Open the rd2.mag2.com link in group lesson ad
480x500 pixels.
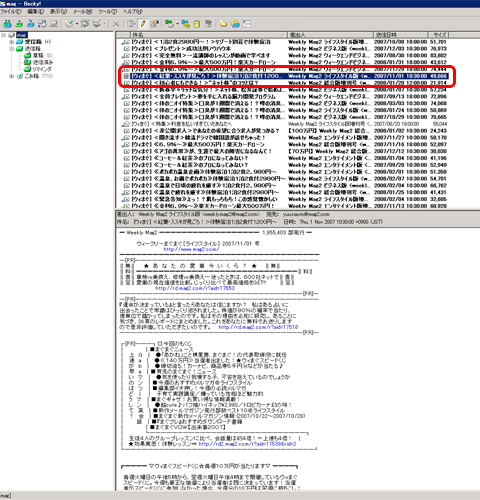247,444
